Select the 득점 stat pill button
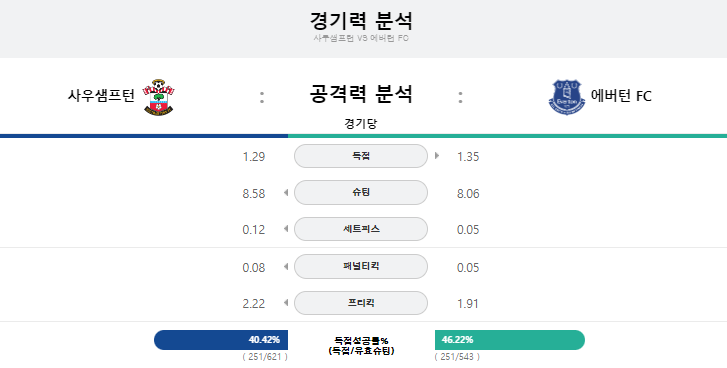Viewport: 727px width, 368px height. pyautogui.click(x=361, y=156)
